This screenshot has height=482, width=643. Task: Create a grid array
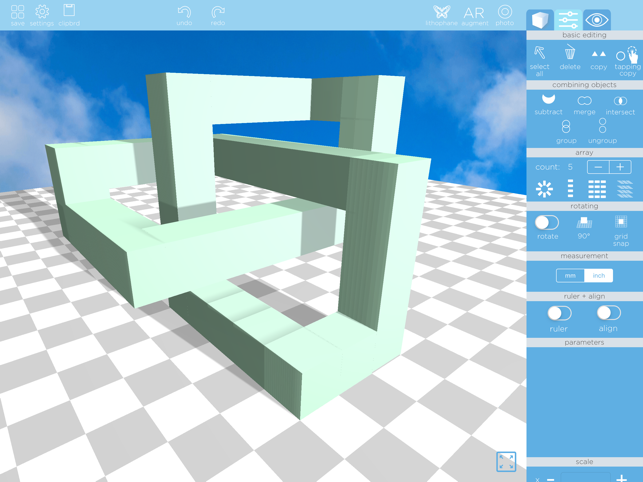tap(597, 189)
